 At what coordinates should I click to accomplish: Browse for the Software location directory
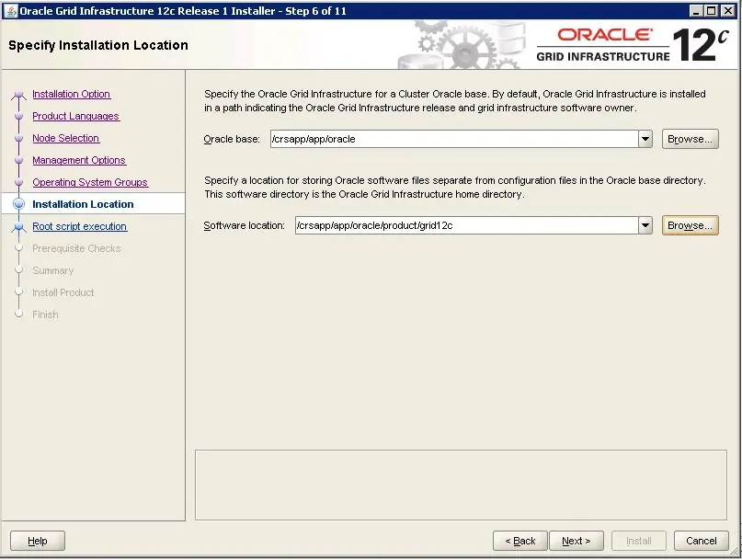[690, 225]
